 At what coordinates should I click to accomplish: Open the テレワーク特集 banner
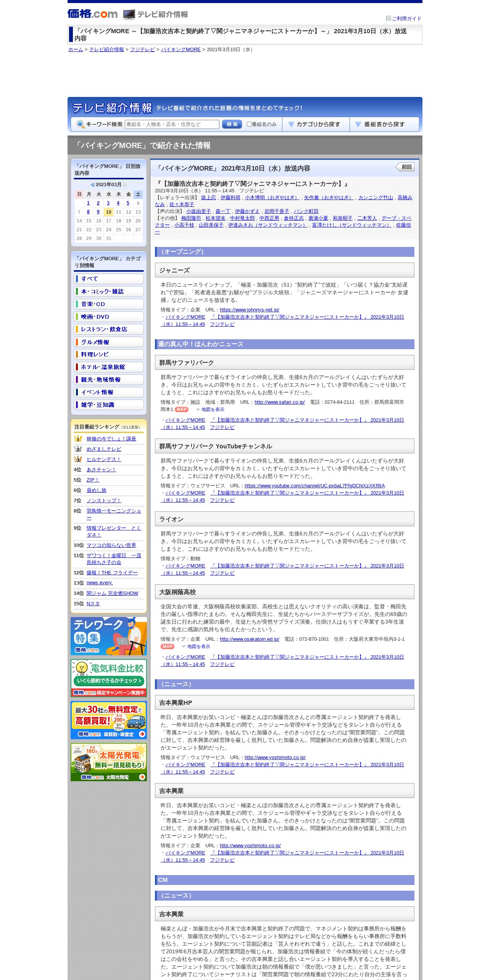click(109, 636)
